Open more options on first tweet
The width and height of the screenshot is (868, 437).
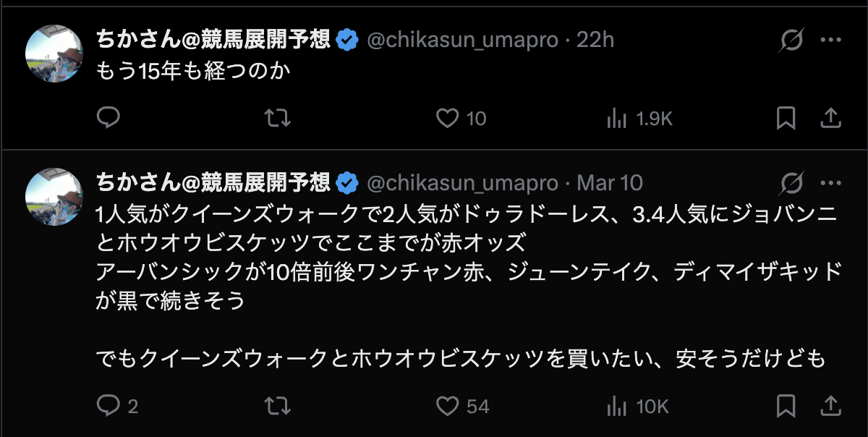tap(830, 41)
